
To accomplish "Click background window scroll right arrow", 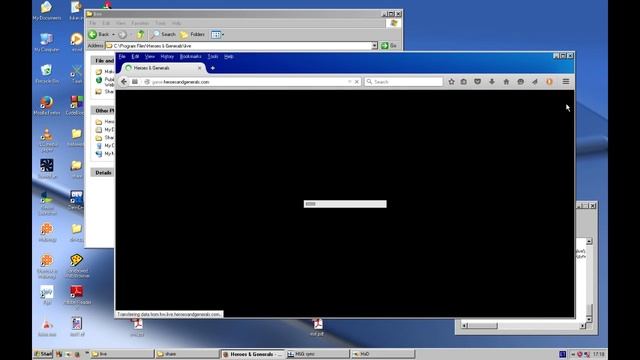I will tap(582, 325).
